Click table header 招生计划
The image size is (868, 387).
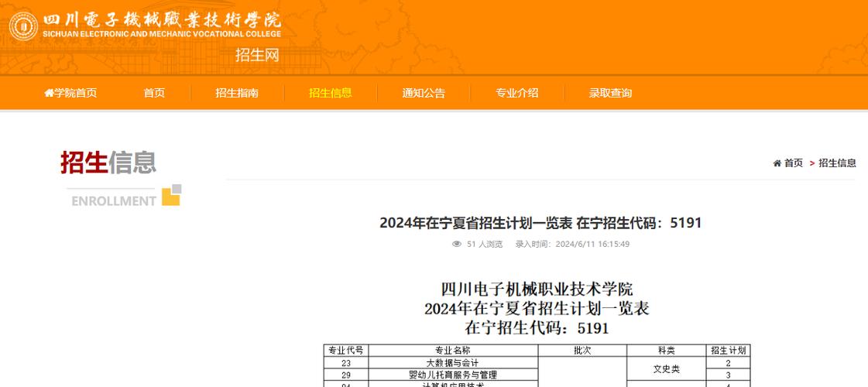point(729,351)
